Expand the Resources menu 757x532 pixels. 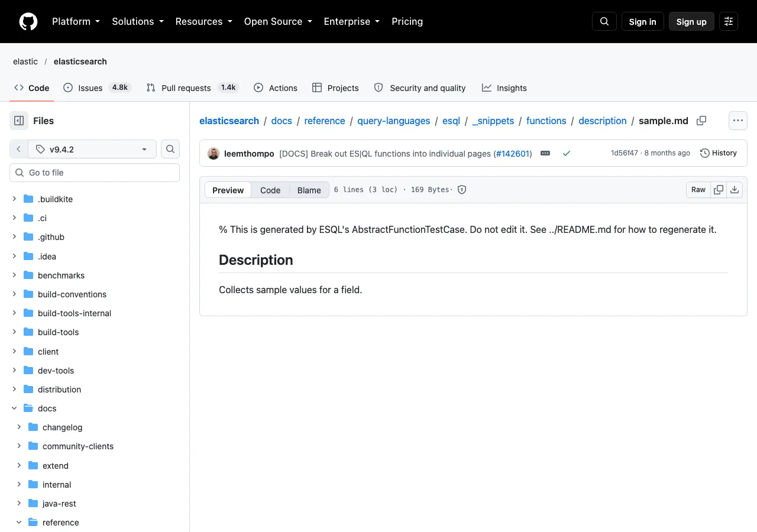(203, 21)
